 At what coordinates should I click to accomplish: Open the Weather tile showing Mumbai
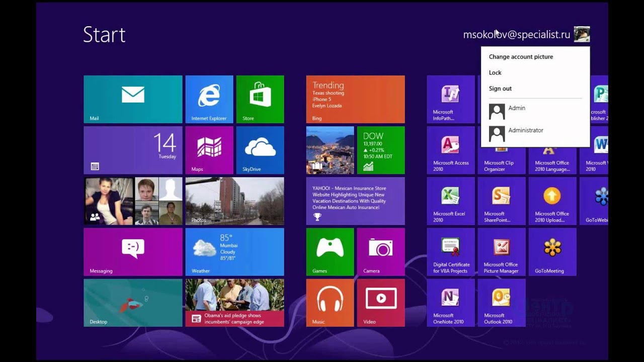[x=234, y=251]
